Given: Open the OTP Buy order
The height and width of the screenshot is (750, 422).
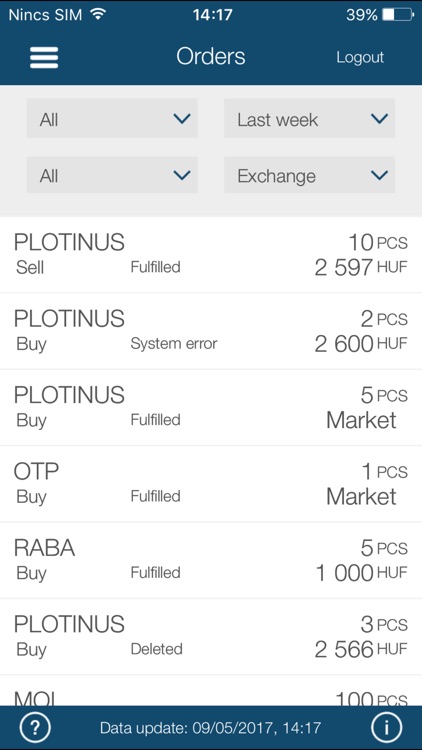Looking at the screenshot, I should tap(211, 484).
